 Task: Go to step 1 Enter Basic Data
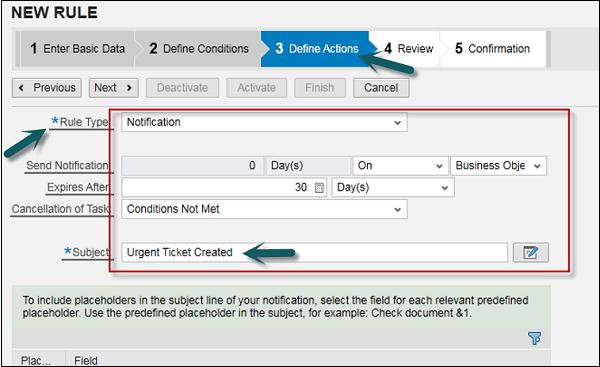pos(77,49)
